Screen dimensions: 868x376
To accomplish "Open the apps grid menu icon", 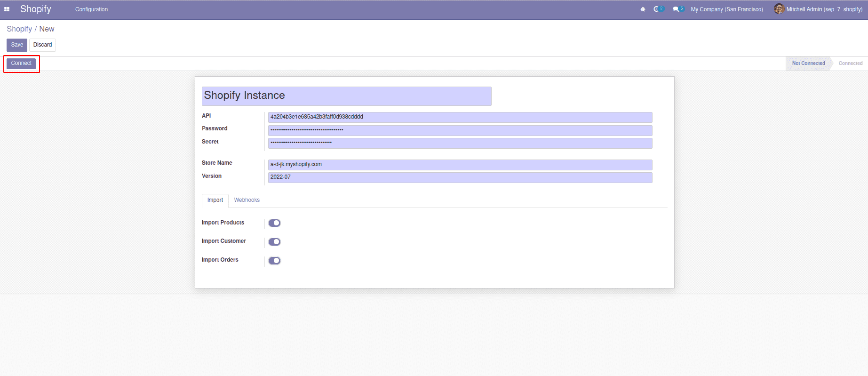I will (x=7, y=9).
